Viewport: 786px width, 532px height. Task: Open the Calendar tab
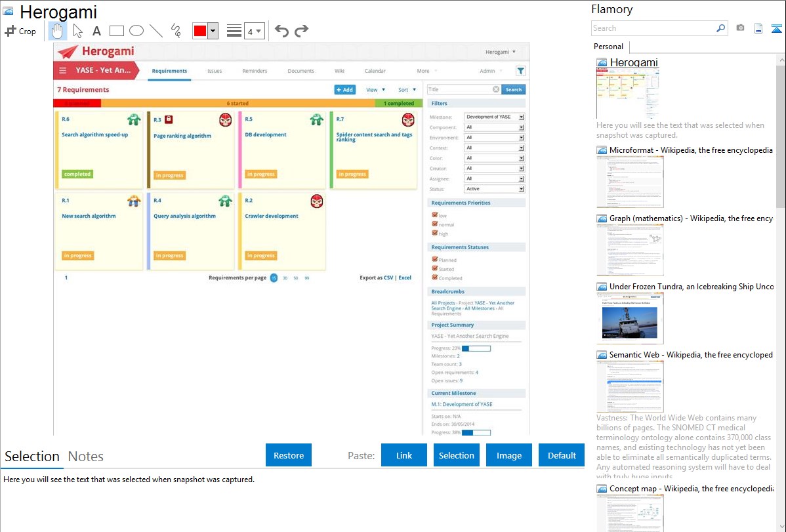pyautogui.click(x=375, y=72)
